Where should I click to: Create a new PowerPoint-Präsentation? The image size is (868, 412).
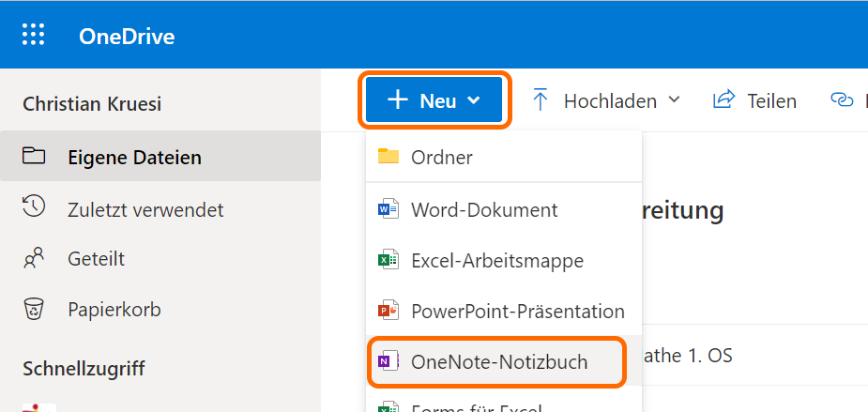coord(517,311)
